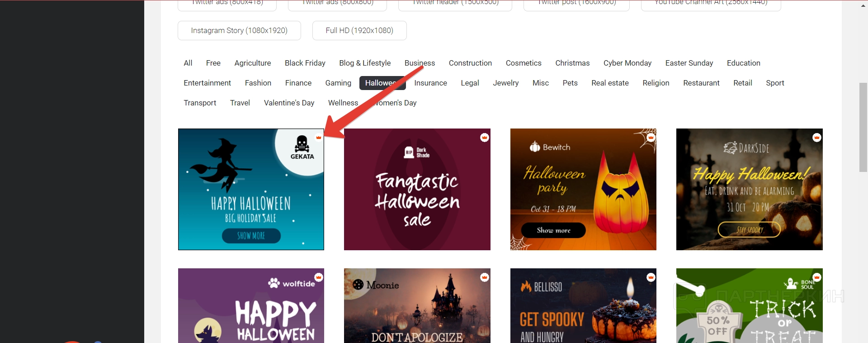868x343 pixels.
Task: Open the wolftide Happy Halloween template
Action: 251,305
